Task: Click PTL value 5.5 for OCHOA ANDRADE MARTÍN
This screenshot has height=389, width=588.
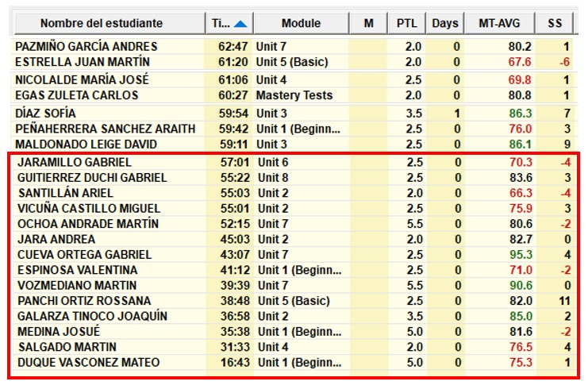Action: click(x=415, y=224)
